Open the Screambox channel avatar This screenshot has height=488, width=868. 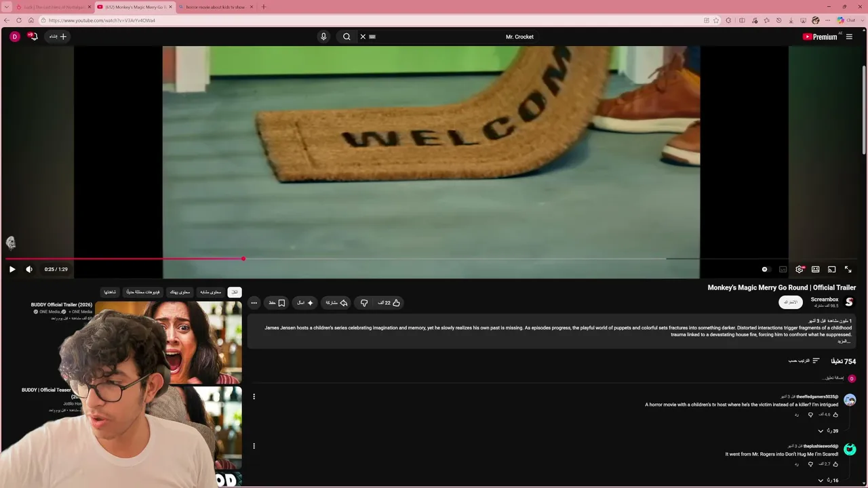pyautogui.click(x=849, y=302)
